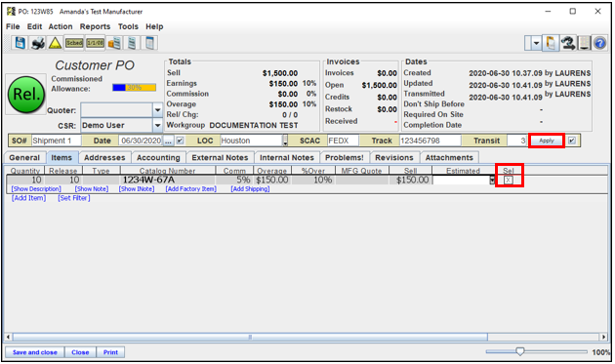The height and width of the screenshot is (364, 615).
Task: Click Save and close button
Action: [35, 352]
